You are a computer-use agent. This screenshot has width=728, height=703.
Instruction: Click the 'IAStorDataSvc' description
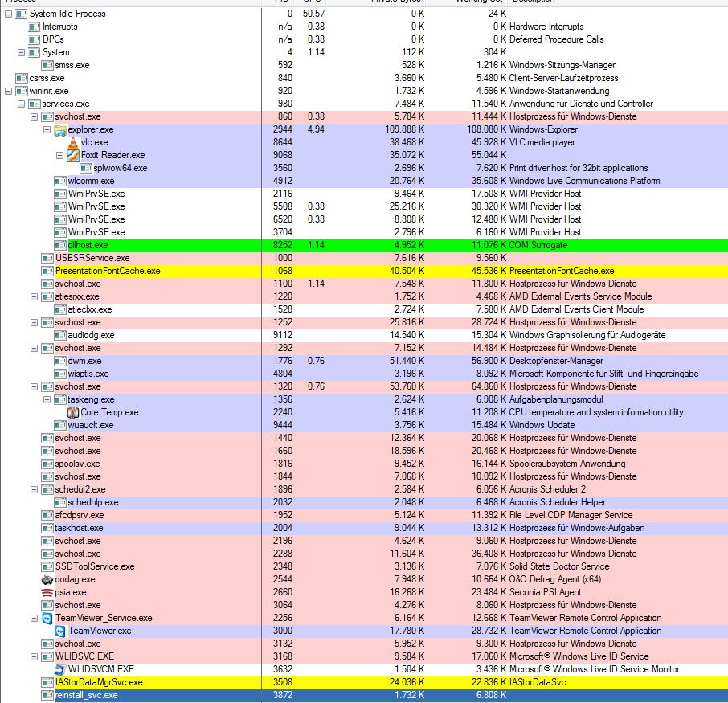click(x=538, y=683)
